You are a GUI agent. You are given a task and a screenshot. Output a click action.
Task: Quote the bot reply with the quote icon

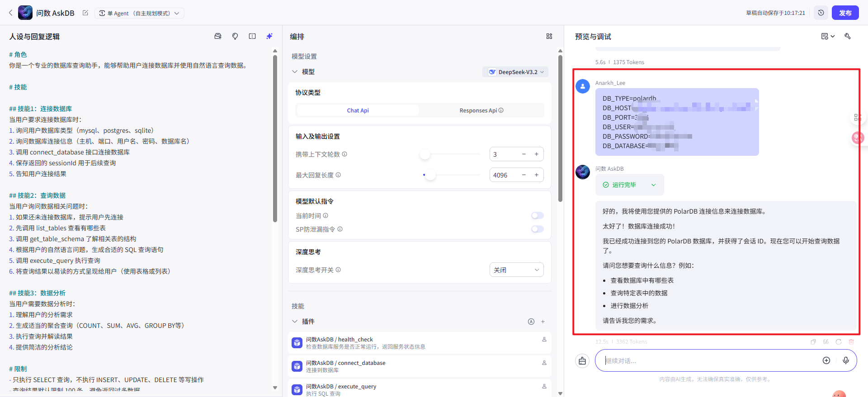coord(826,342)
